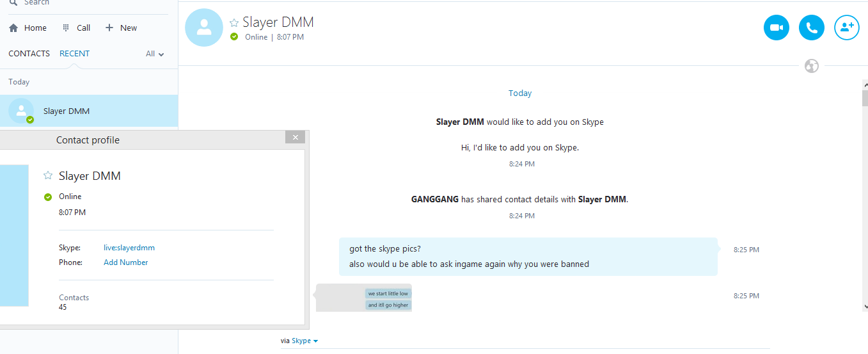This screenshot has width=868, height=354.
Task: Favorite Slayer DMM using the header star
Action: coord(234,23)
